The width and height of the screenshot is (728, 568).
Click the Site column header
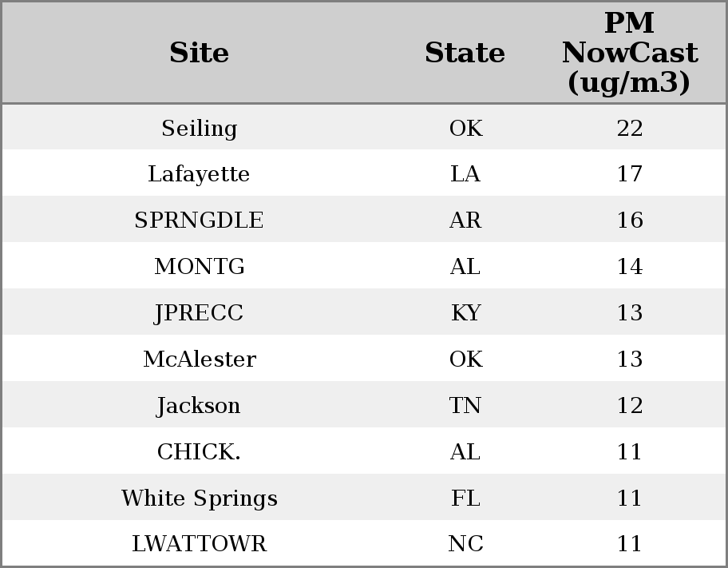[199, 53]
